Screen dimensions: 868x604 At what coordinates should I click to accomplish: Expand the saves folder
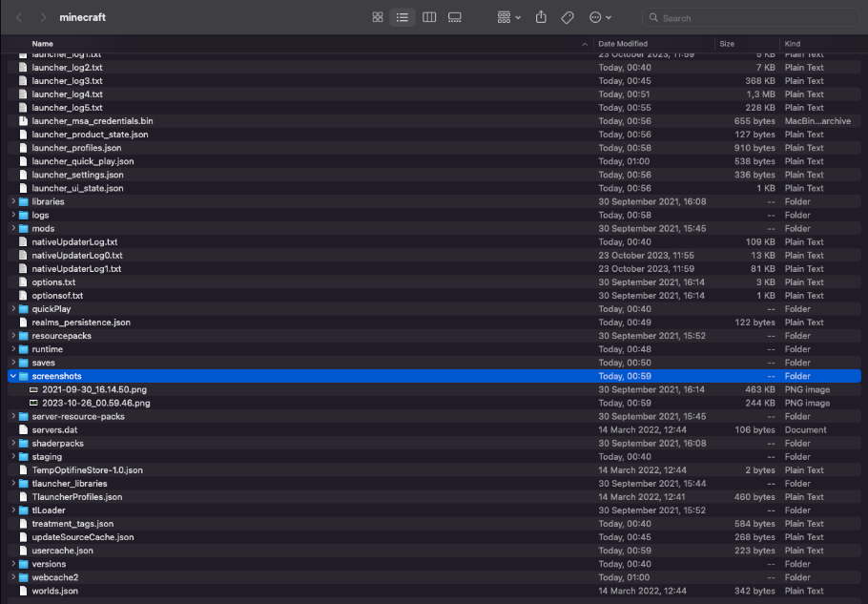pyautogui.click(x=13, y=363)
